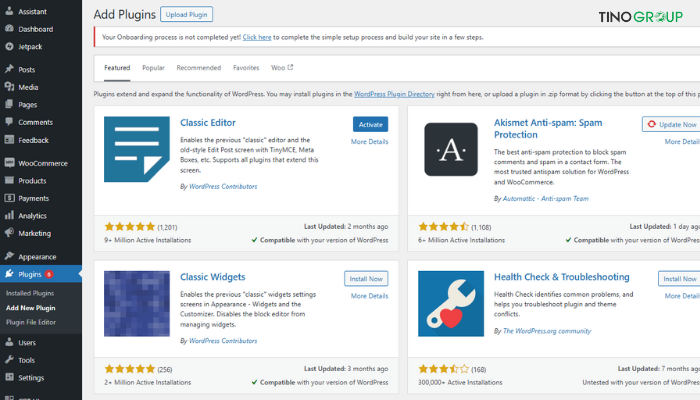Screen dimensions: 700x400
Task: Click the Pages icon in sidebar
Action: coord(9,104)
